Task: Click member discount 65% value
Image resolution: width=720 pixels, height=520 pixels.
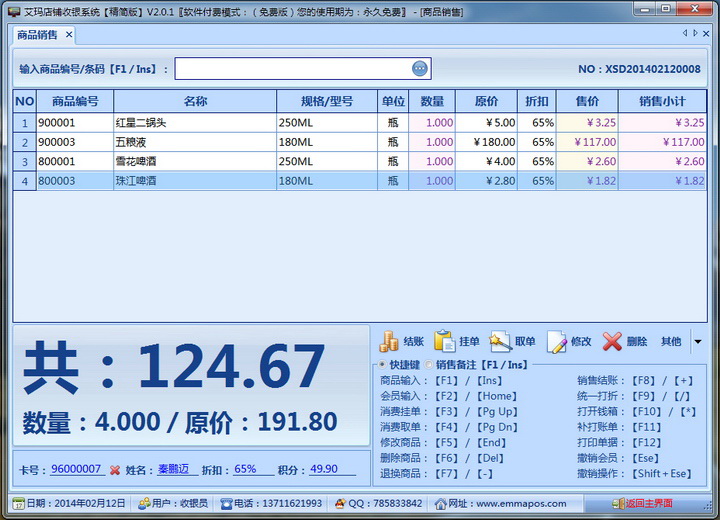Action: pyautogui.click(x=245, y=469)
